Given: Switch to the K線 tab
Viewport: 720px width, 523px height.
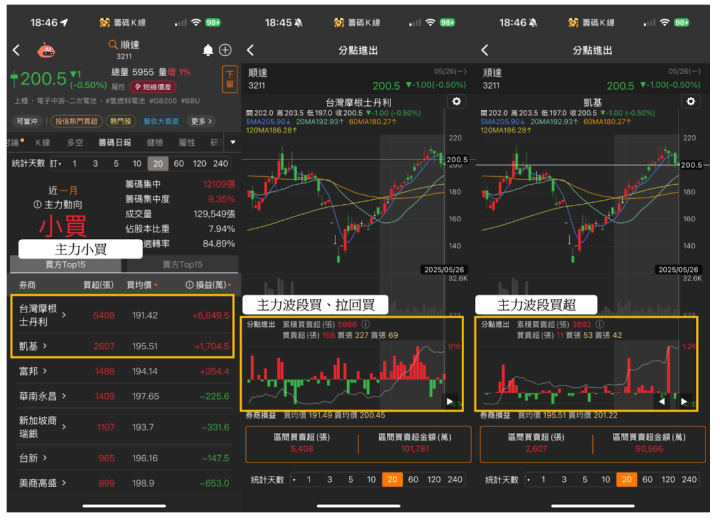Looking at the screenshot, I should [x=43, y=142].
